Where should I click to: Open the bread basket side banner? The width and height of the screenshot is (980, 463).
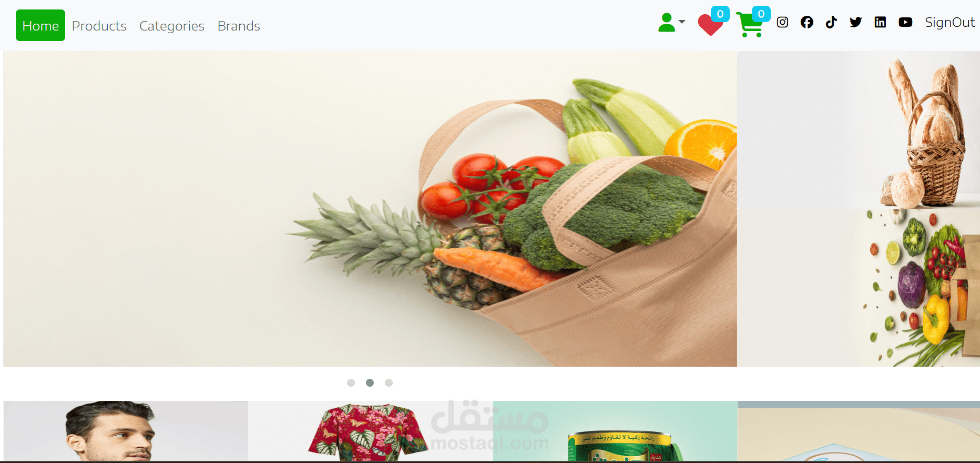pos(859,130)
